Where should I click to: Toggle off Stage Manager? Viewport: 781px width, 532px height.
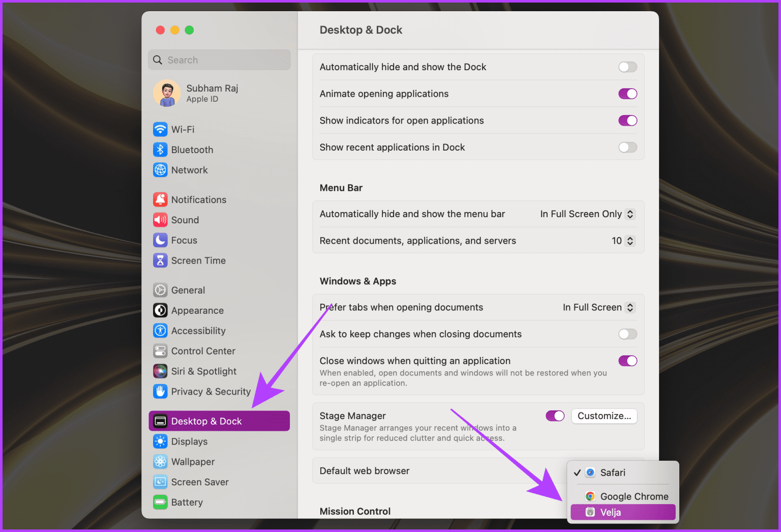tap(555, 416)
